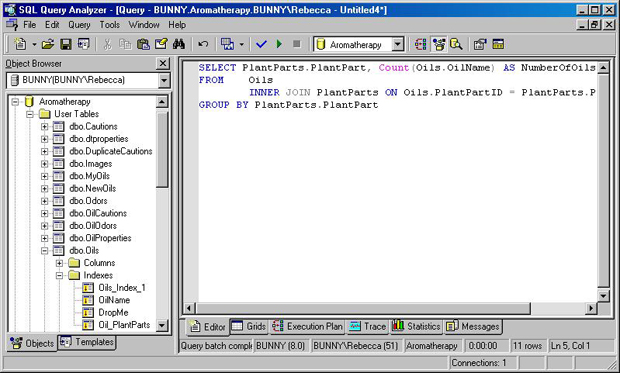Click the Insert Template icon
The height and width of the screenshot is (373, 620).
83,44
